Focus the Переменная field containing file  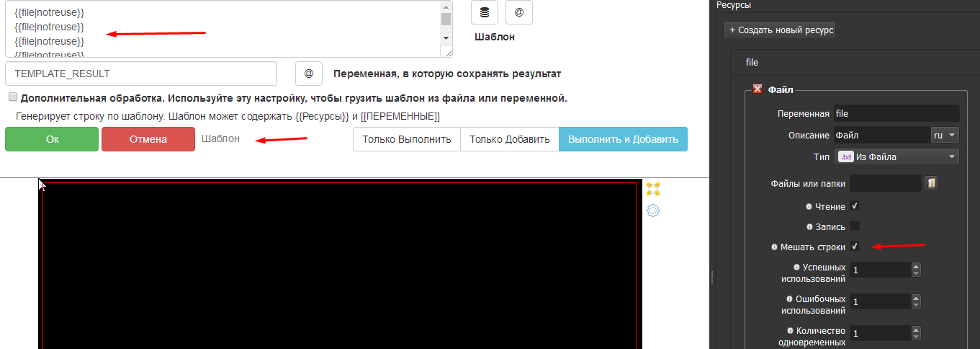pos(896,113)
